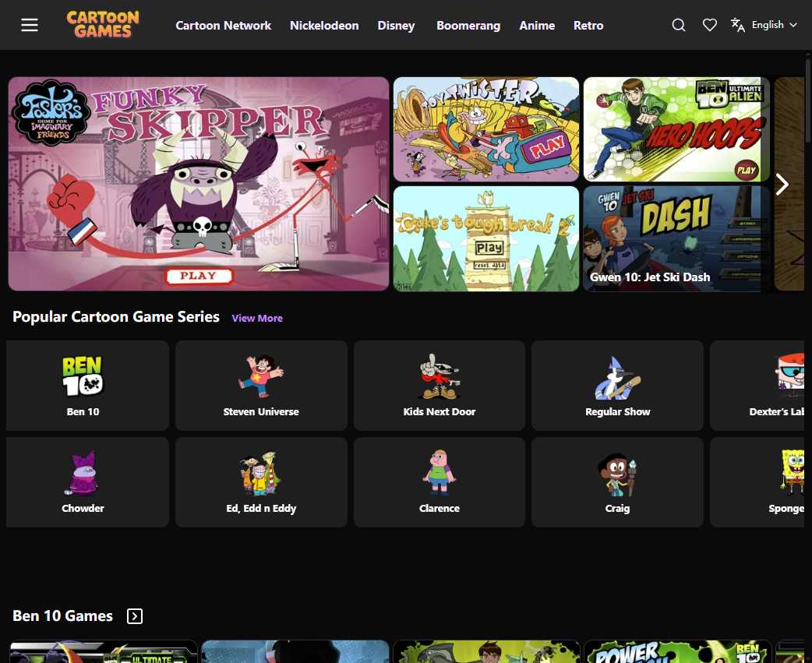Open the search icon
The width and height of the screenshot is (812, 663).
[679, 25]
